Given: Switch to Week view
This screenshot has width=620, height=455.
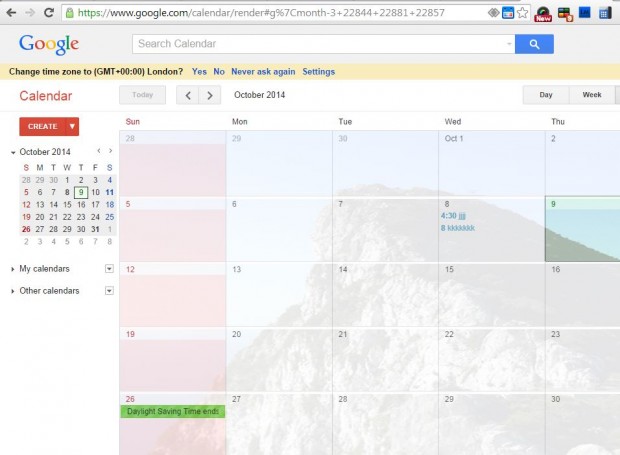Looking at the screenshot, I should coord(592,95).
